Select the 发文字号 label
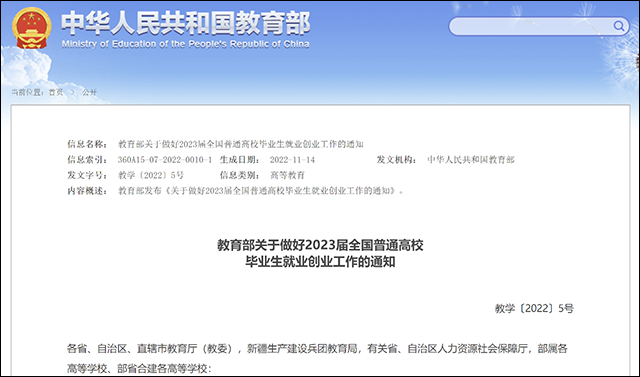This screenshot has width=640, height=377. [x=87, y=175]
